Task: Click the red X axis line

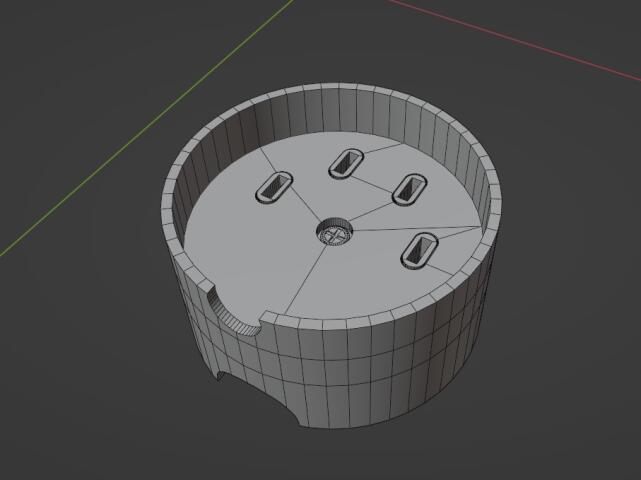Action: click(514, 40)
